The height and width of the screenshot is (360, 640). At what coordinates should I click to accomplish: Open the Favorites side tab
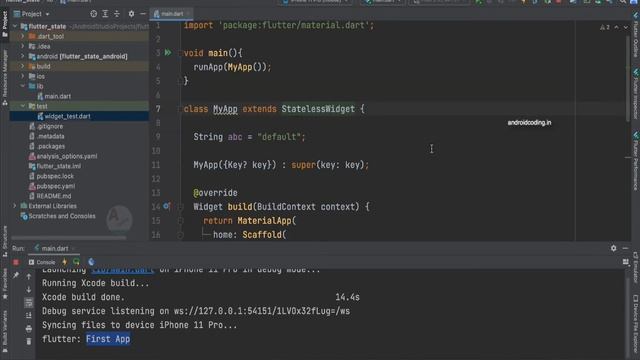[4, 284]
